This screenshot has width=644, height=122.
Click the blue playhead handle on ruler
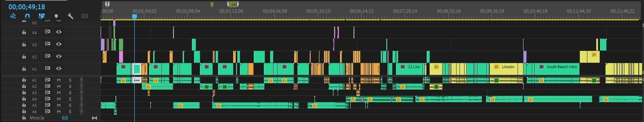[x=134, y=17]
